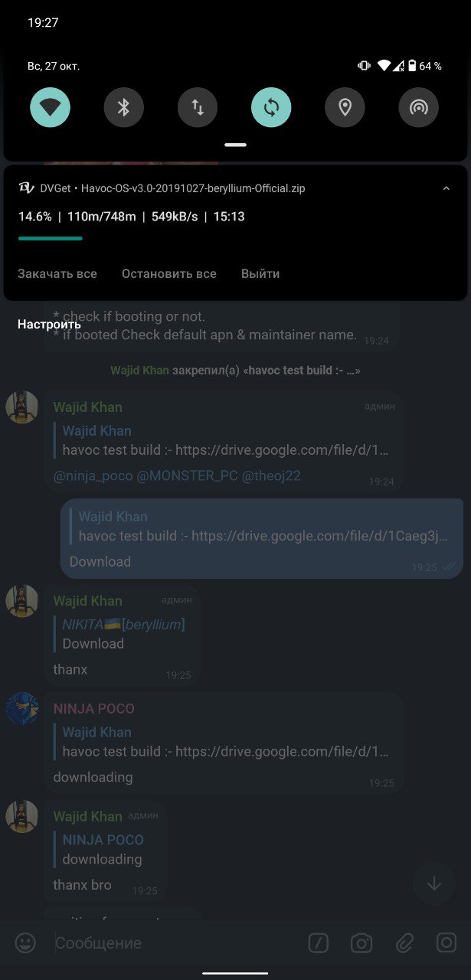Tap 'Выйти' in the DVGet notification
Screen dimensions: 471x980
pyautogui.click(x=260, y=273)
